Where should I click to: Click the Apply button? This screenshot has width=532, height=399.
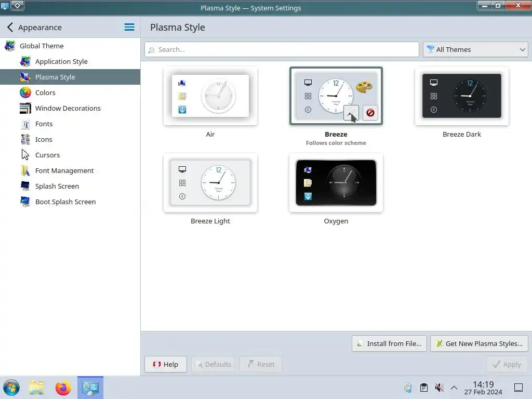[507, 364]
